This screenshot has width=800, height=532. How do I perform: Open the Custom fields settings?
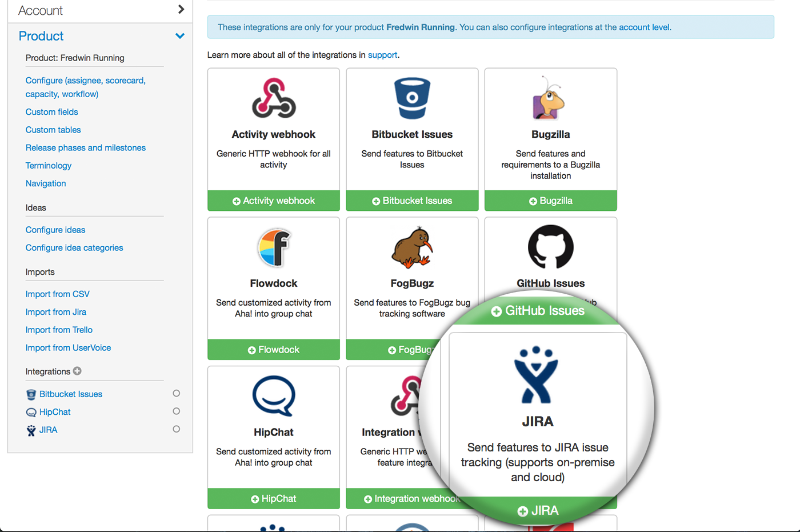(x=52, y=112)
